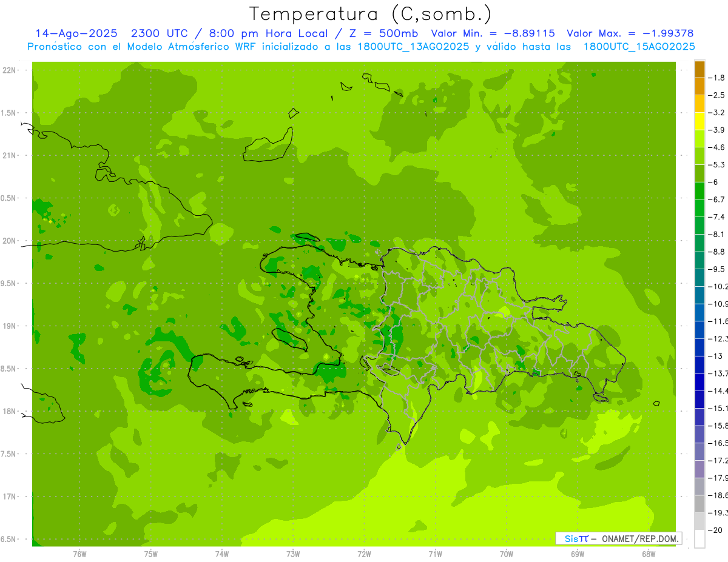Click the legend swatch between -4.6 and -5.3
Image resolution: width=728 pixels, height=562 pixels.
tap(699, 156)
